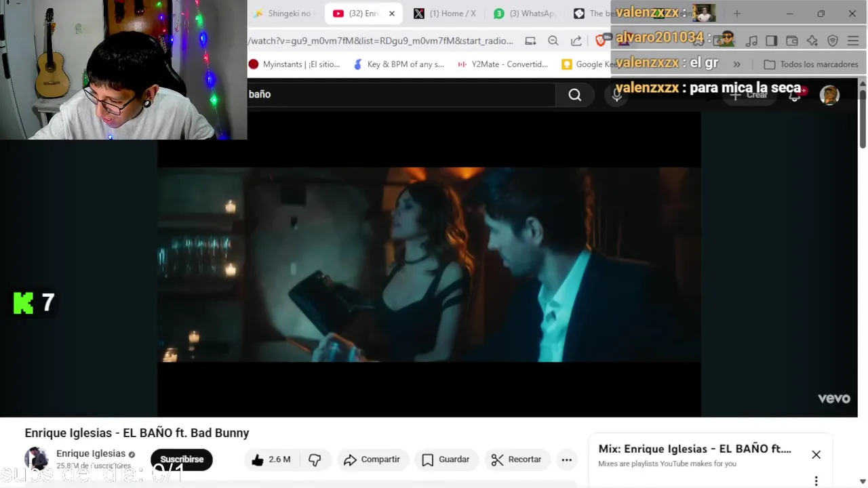The width and height of the screenshot is (868, 488).
Task: Click Enrique Iglesias channel avatar
Action: coord(37,459)
